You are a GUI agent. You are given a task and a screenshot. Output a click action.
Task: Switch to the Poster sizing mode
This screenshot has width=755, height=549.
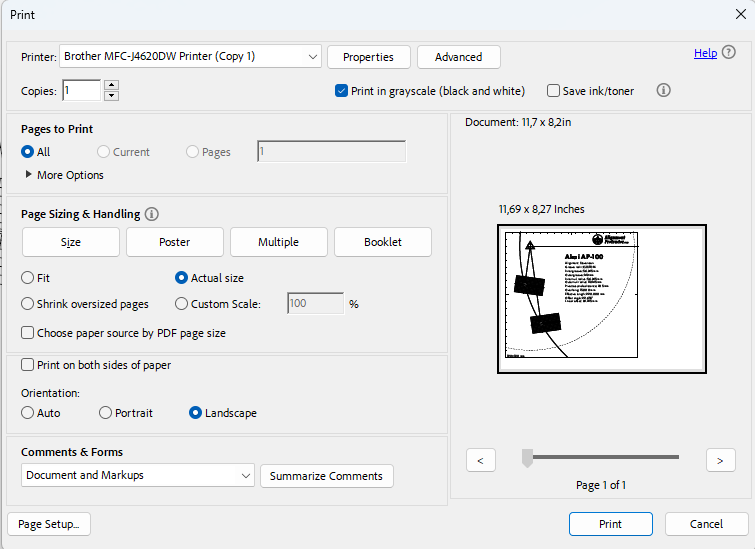pyautogui.click(x=174, y=242)
